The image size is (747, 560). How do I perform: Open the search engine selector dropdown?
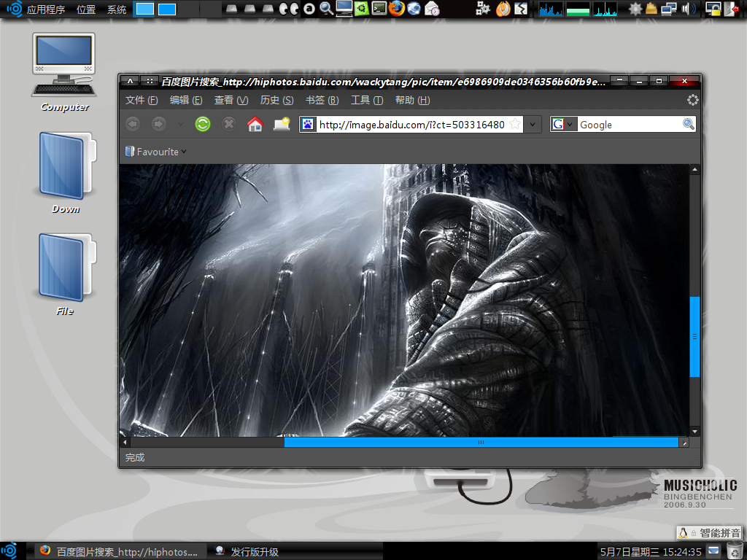(x=564, y=124)
